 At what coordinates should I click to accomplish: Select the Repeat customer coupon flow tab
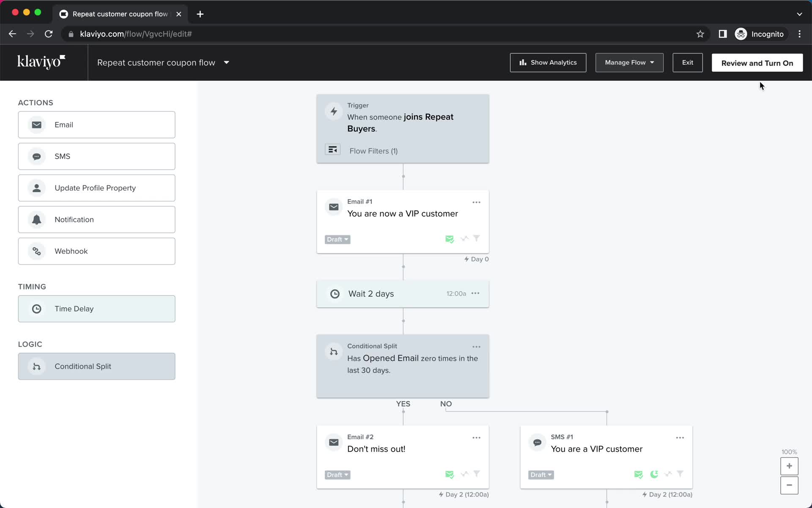point(120,14)
